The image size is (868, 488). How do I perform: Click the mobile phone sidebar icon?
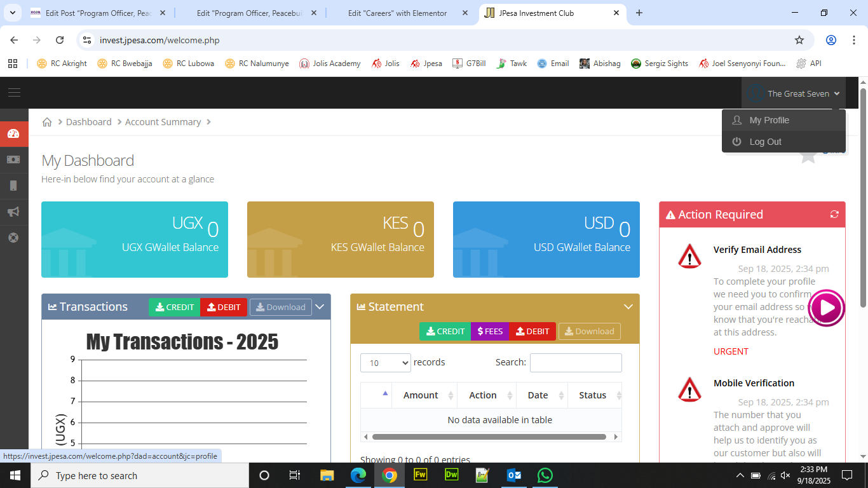click(x=13, y=186)
